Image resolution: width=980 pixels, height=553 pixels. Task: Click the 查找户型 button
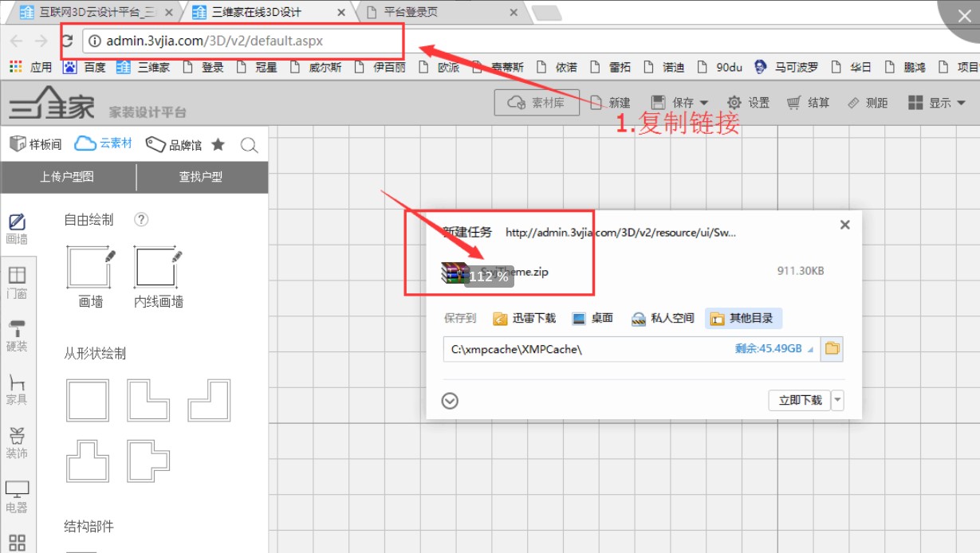click(x=202, y=177)
